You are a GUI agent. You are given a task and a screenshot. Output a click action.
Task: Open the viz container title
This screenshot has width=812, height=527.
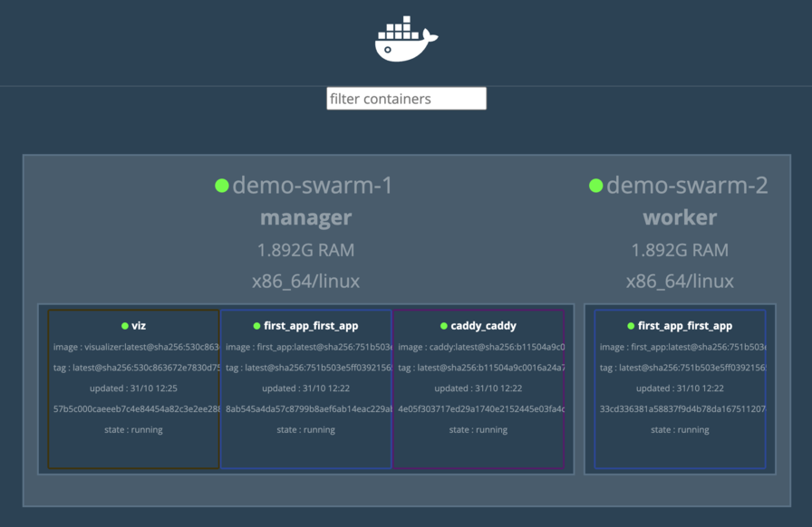click(139, 326)
